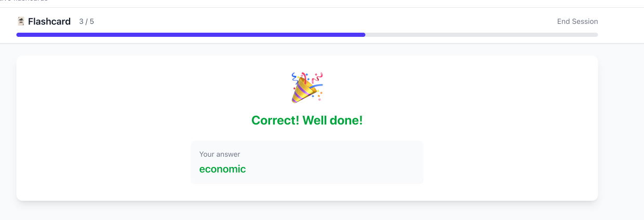Click the 3 / 5 card counter
Viewport: 644px width, 220px height.
coord(86,21)
